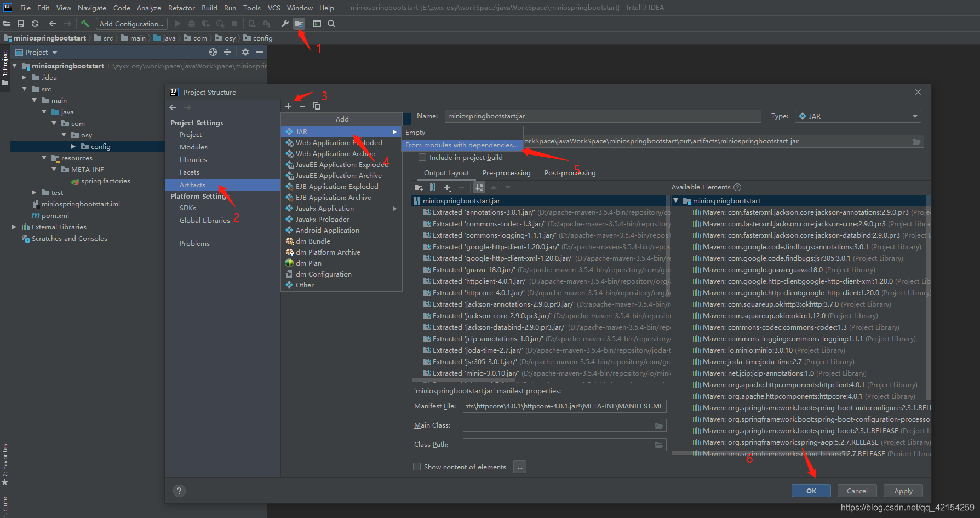This screenshot has height=518, width=980.
Task: Click the OK button
Action: [x=811, y=491]
